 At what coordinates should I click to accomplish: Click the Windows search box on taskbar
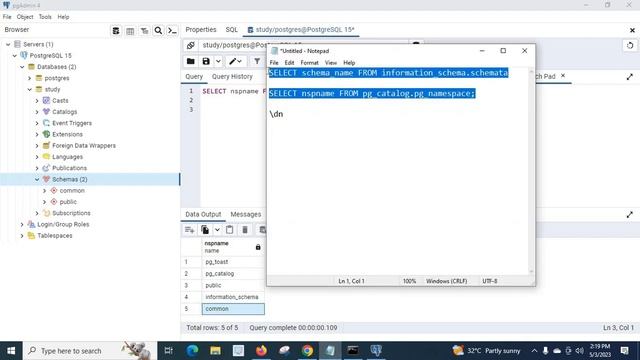[90, 351]
